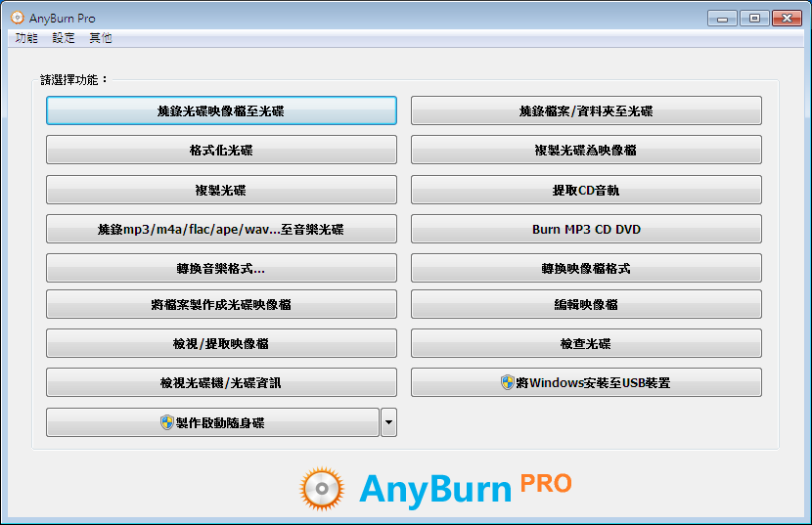
Task: Click 將Windows安裝至USB裝置 button
Action: (586, 382)
